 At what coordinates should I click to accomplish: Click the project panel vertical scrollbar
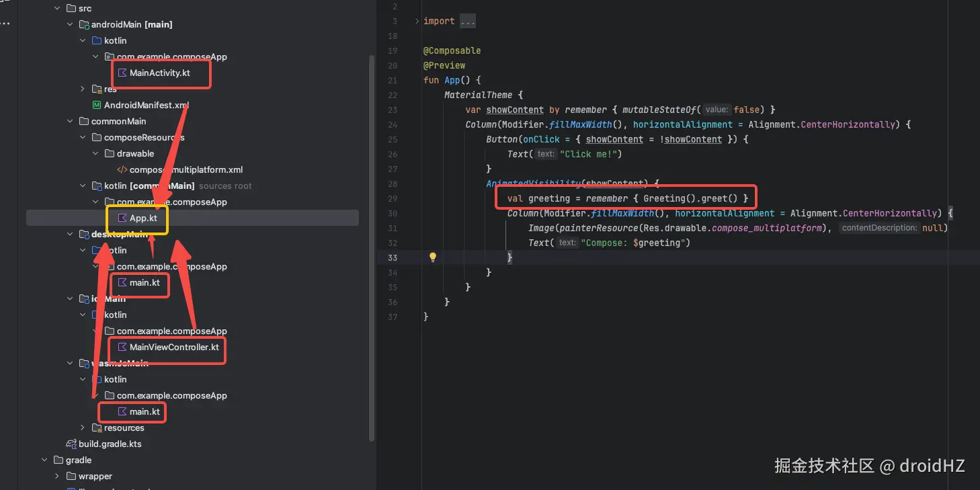(372, 247)
